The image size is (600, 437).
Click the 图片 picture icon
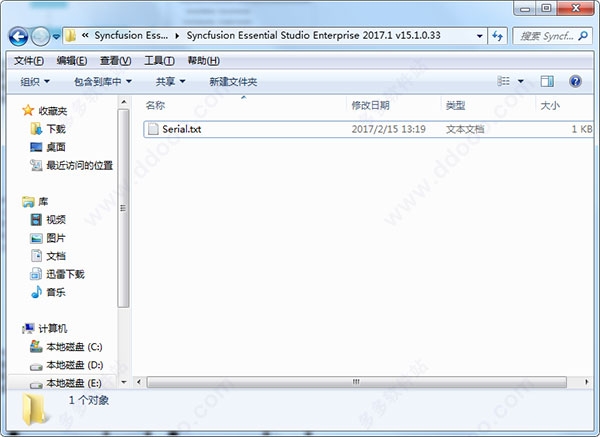point(36,238)
